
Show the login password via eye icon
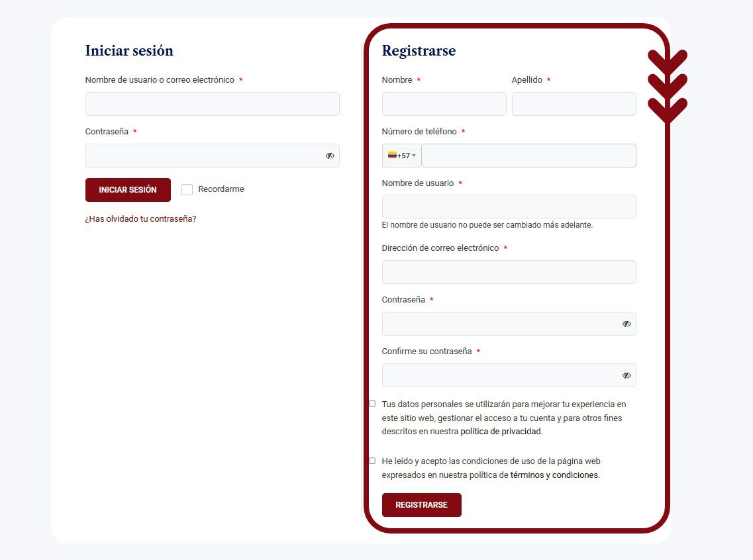tap(330, 156)
